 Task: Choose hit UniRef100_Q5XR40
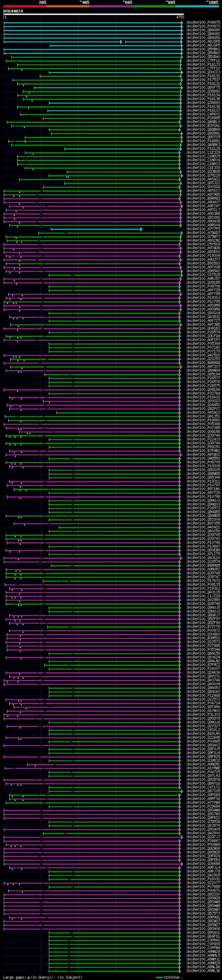click(203, 57)
